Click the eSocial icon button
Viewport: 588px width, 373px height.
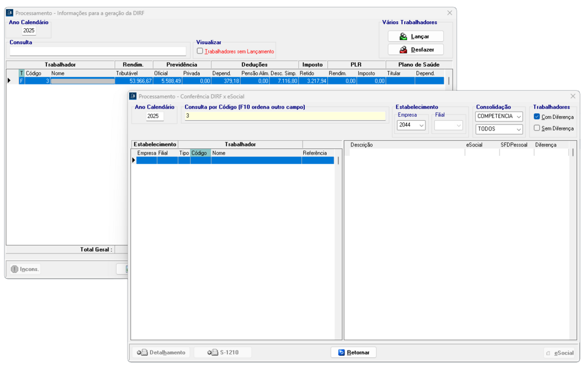548,353
